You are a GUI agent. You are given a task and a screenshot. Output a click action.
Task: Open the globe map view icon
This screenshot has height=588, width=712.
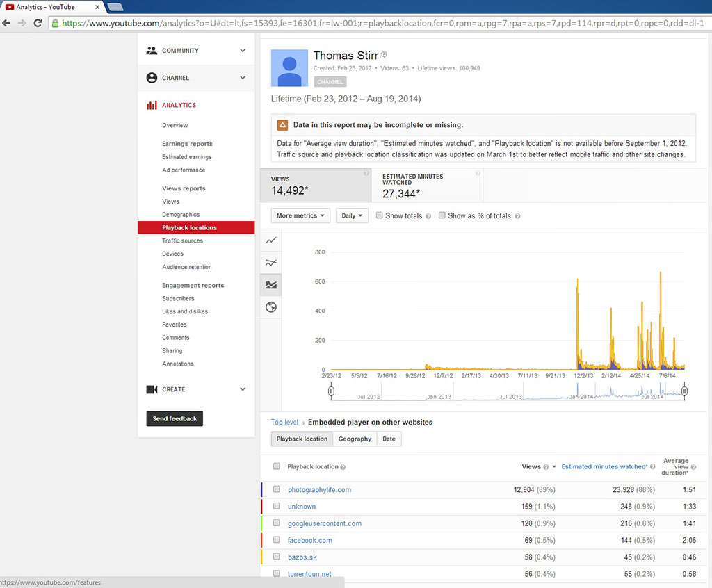pos(271,307)
